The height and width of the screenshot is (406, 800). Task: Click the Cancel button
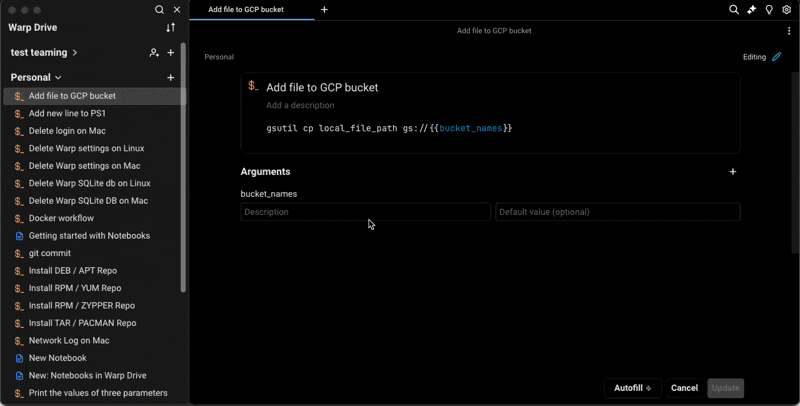click(x=684, y=388)
